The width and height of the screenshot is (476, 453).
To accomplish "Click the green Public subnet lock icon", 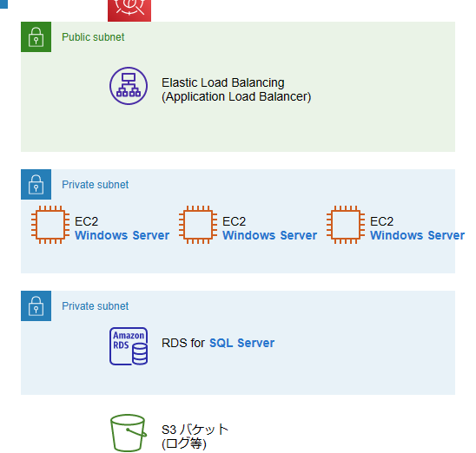I will [36, 36].
